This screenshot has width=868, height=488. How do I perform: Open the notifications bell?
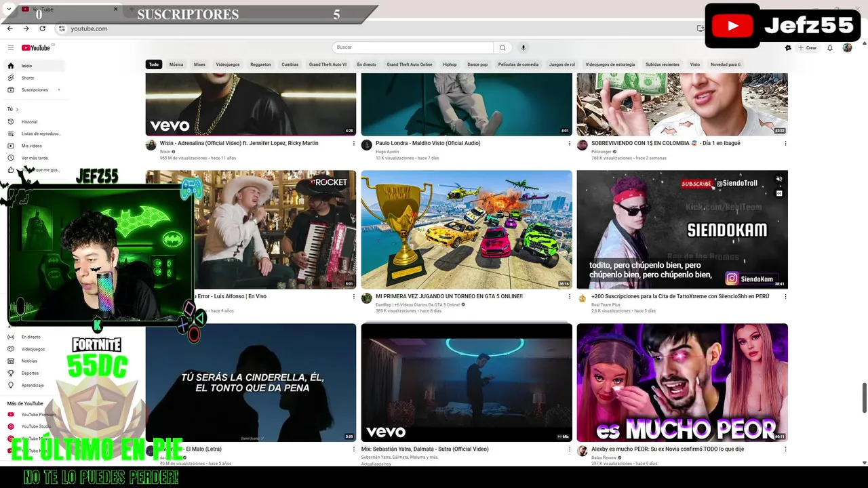pos(829,47)
